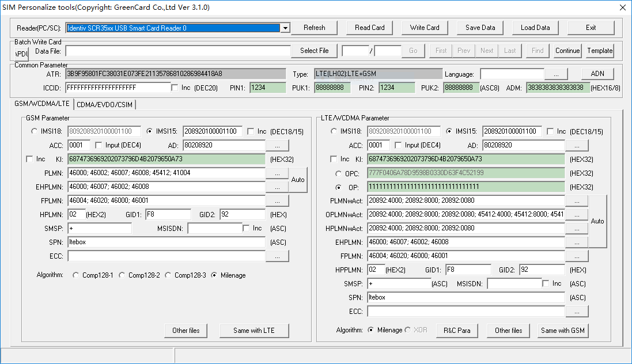Open the browse button beside GSM PLMN

[277, 173]
